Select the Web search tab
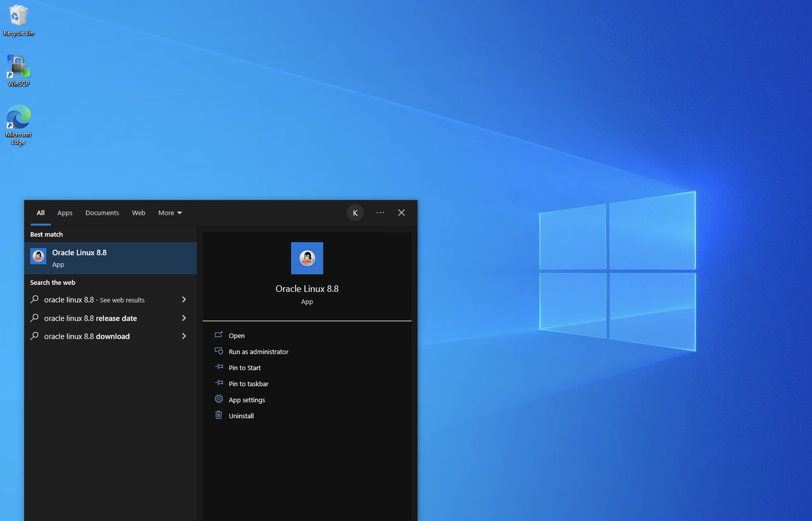 [138, 213]
